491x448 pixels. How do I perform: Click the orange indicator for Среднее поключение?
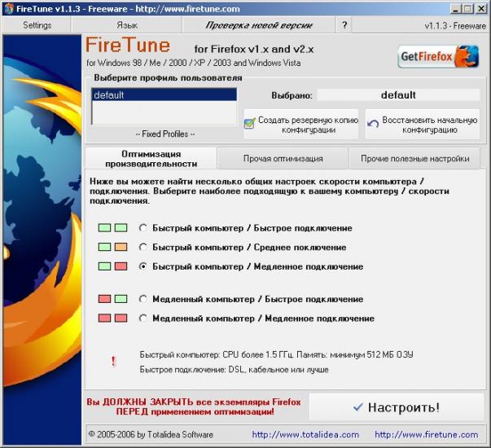pos(121,247)
